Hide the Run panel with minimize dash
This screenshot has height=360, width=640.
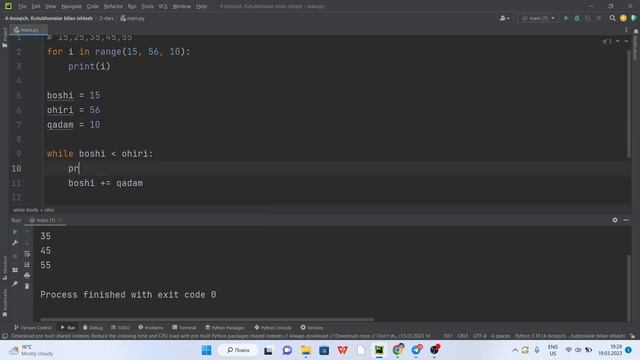[626, 220]
